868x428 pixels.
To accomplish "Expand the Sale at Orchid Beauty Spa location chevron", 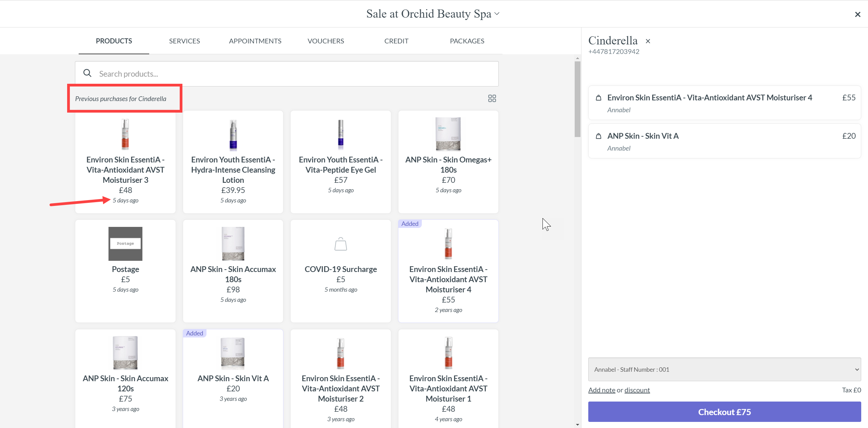I will (497, 14).
